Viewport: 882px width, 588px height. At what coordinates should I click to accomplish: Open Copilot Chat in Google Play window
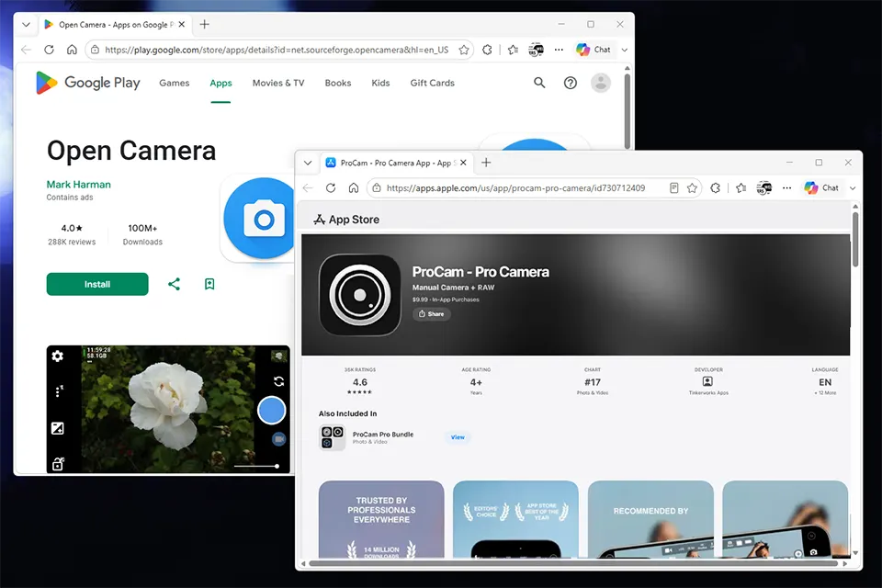(x=594, y=50)
